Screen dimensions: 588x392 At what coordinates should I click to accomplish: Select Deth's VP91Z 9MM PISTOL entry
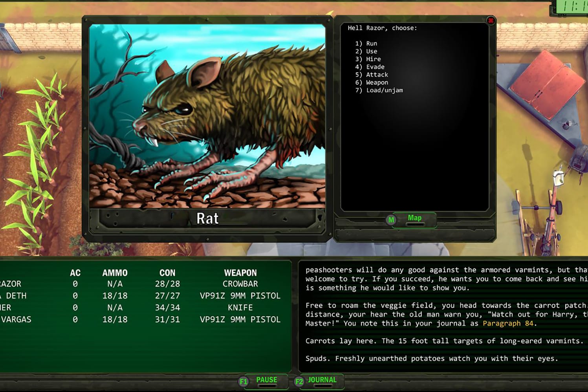(240, 296)
